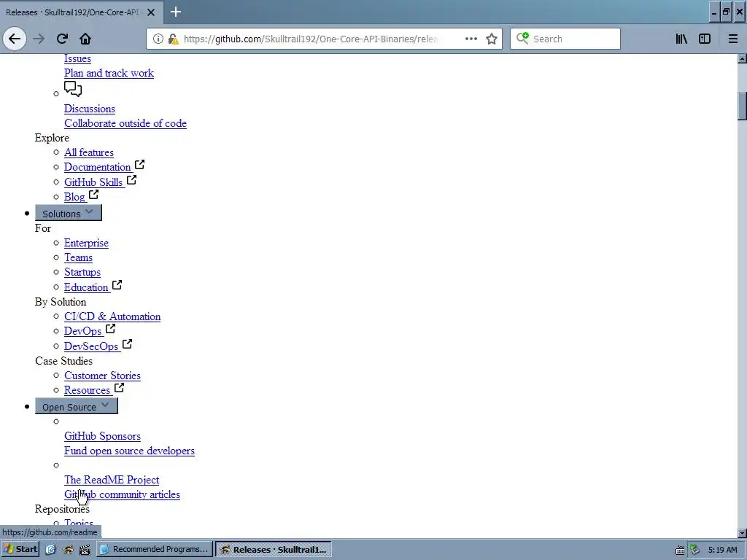Open the browser home page
The image size is (747, 560).
(x=85, y=39)
